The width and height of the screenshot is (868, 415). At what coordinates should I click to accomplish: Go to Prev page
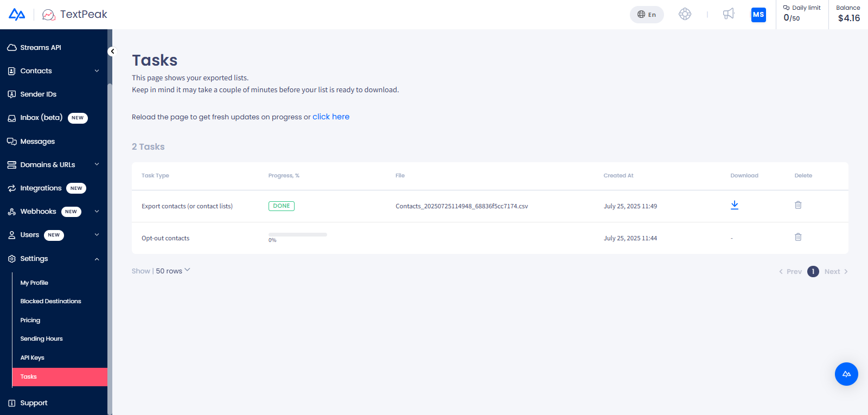point(790,272)
